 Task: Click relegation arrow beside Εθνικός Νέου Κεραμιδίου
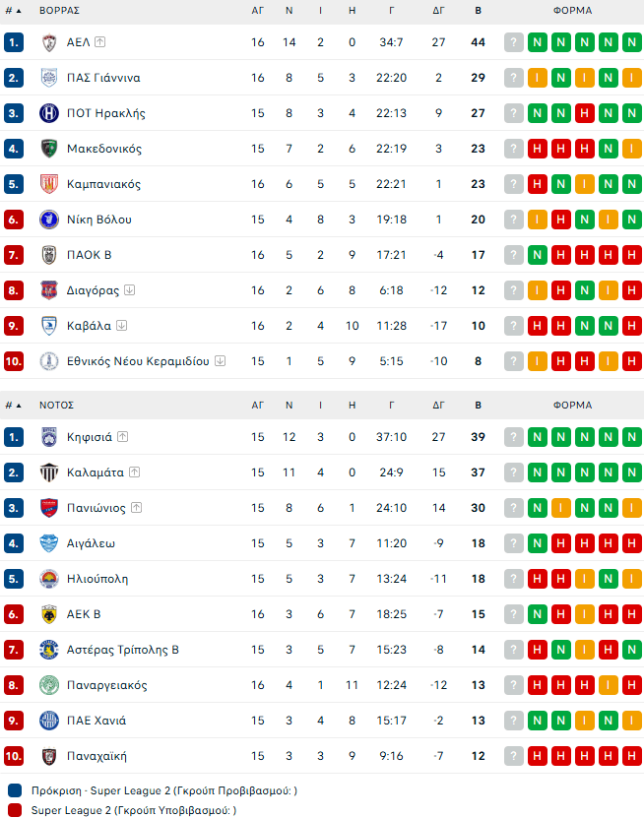click(220, 361)
